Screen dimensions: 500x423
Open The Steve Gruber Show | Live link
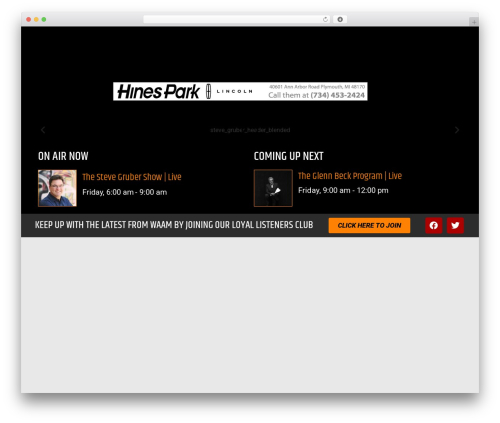pyautogui.click(x=132, y=177)
